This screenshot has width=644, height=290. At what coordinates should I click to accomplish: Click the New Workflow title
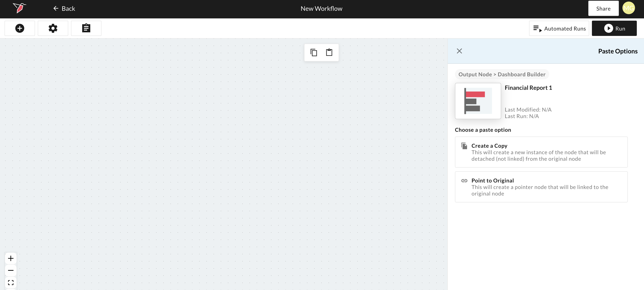click(321, 9)
